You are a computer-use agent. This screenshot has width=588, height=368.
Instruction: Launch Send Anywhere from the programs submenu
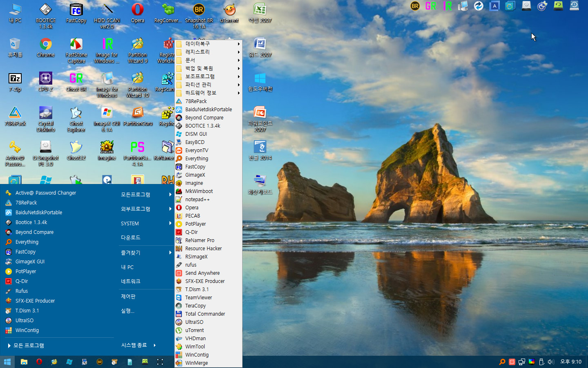click(x=208, y=273)
